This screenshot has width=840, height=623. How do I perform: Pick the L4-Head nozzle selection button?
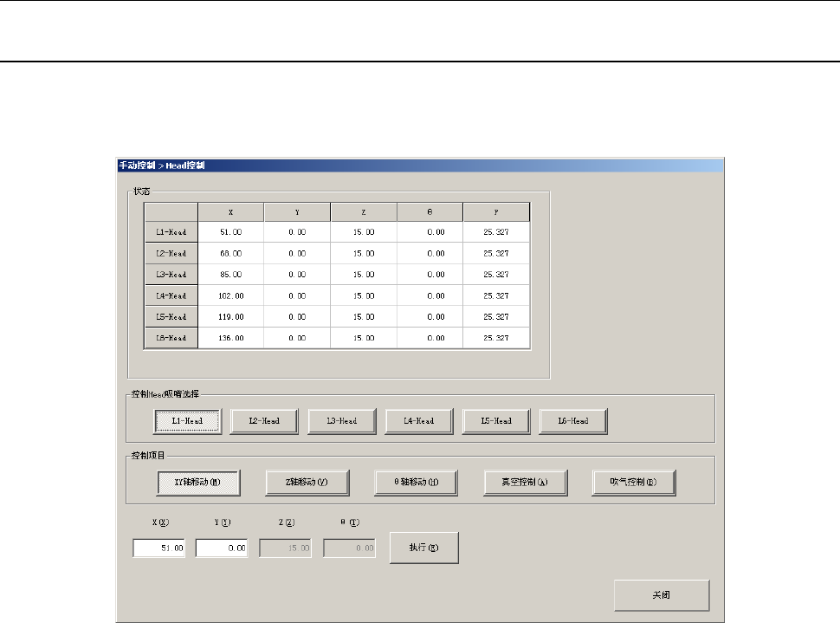[x=418, y=421]
